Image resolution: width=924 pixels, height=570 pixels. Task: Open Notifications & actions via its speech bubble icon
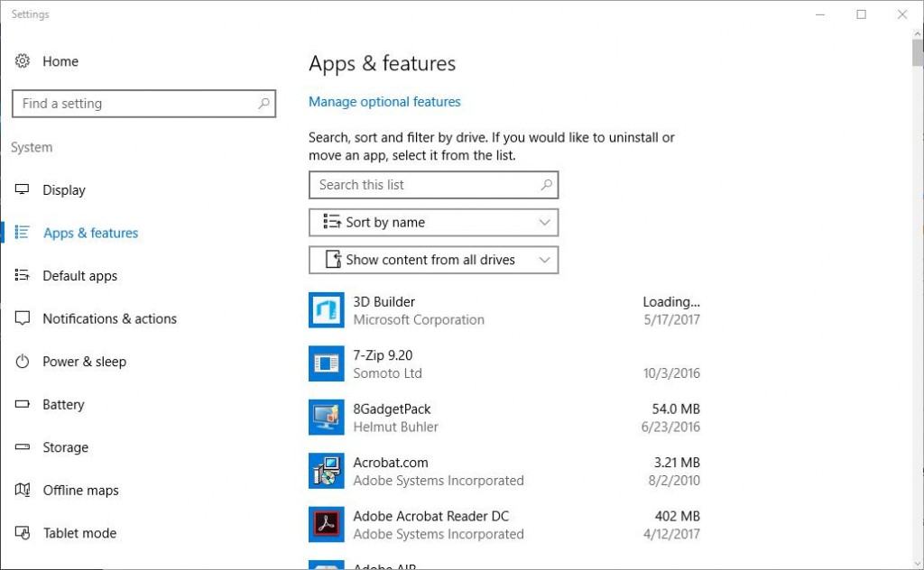tap(22, 318)
